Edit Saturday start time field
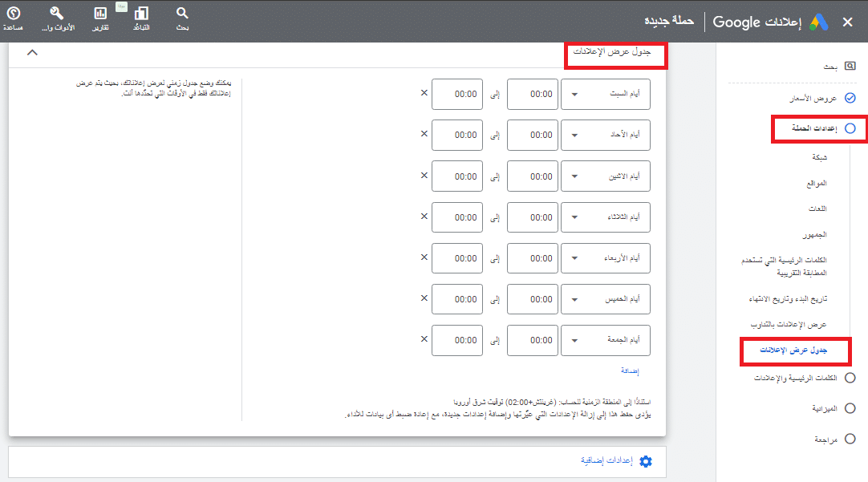Screen dimensions: 868x482 533,94
